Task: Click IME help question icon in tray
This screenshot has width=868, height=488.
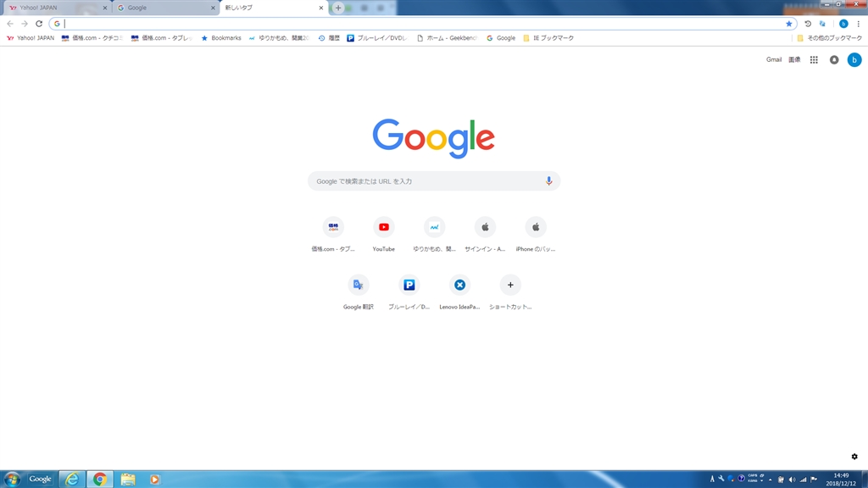Action: pyautogui.click(x=741, y=479)
